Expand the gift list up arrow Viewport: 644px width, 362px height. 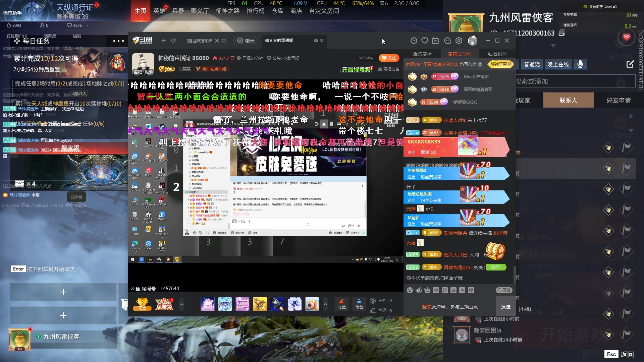(x=325, y=304)
